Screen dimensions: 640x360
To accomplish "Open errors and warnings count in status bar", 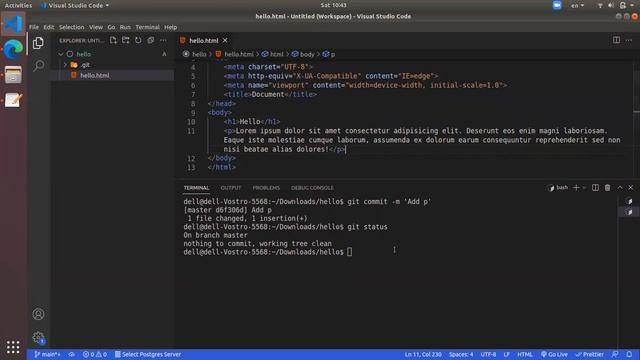I will 95,354.
